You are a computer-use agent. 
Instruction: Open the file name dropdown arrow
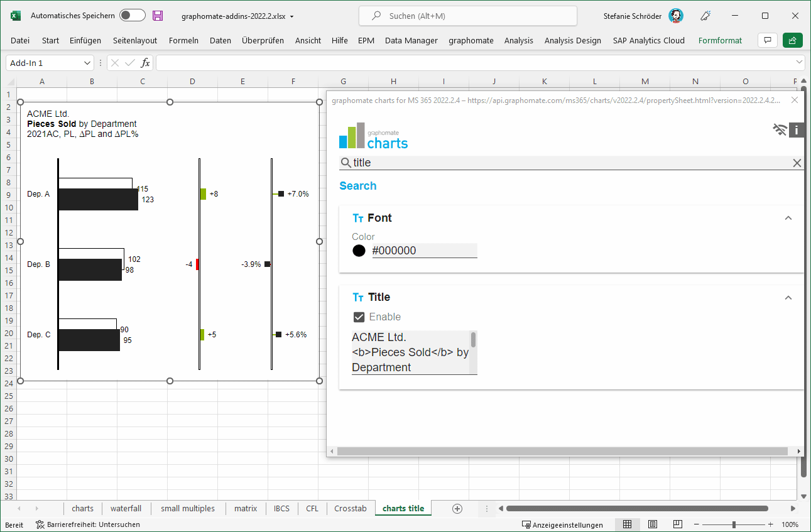pyautogui.click(x=292, y=16)
